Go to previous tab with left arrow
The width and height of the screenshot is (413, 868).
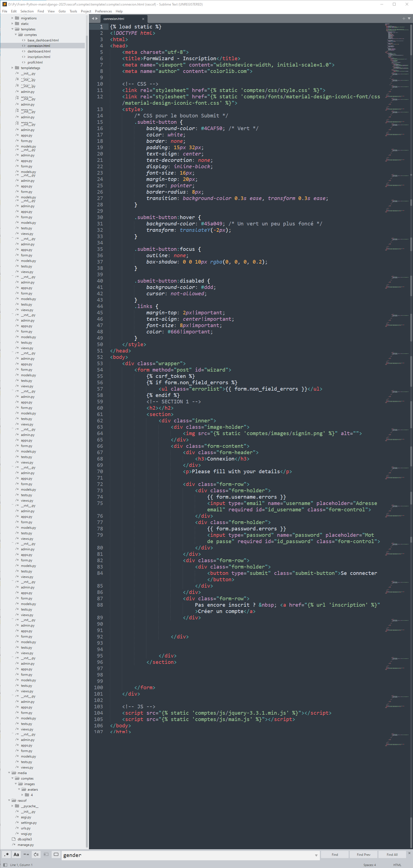point(93,19)
